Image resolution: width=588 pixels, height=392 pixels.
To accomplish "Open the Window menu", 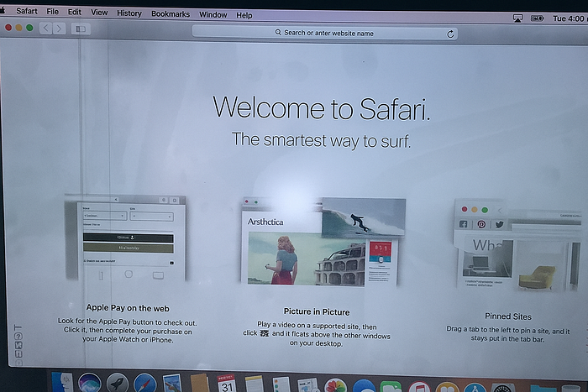I will click(x=213, y=14).
